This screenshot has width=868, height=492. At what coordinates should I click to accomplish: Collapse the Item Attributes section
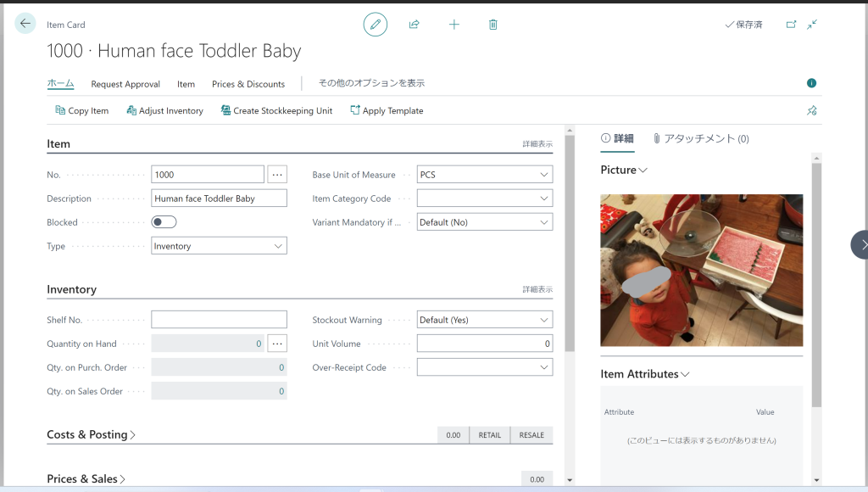(x=645, y=374)
